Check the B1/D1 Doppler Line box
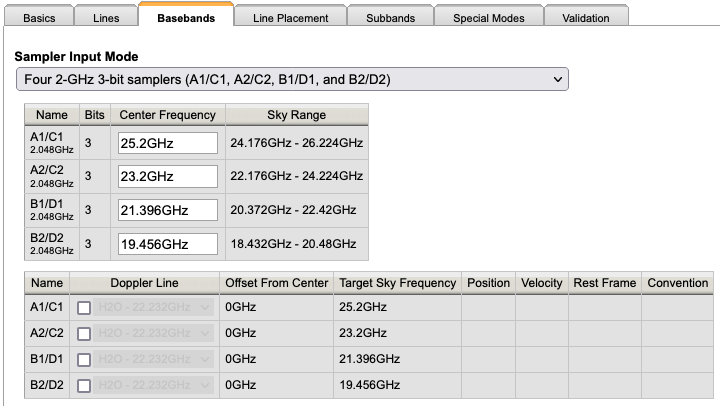 point(84,360)
